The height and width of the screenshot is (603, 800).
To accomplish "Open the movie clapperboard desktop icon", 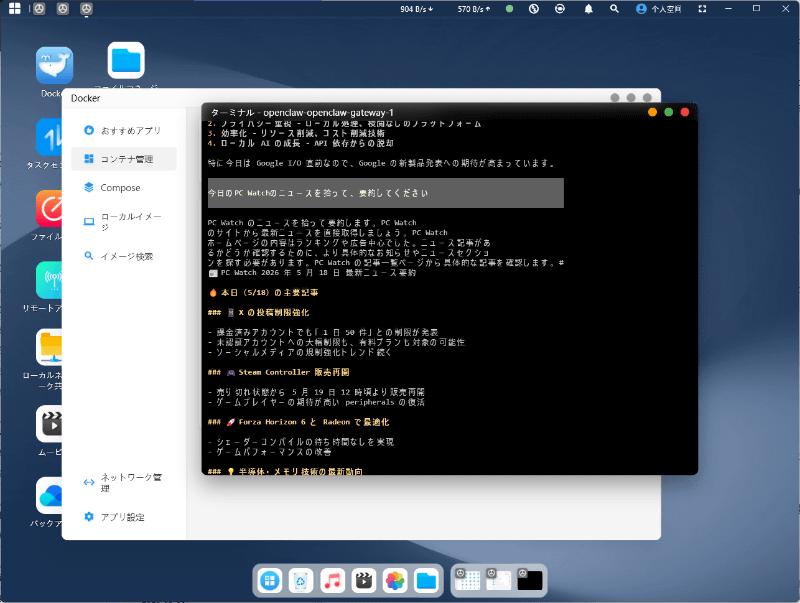I will (x=49, y=424).
